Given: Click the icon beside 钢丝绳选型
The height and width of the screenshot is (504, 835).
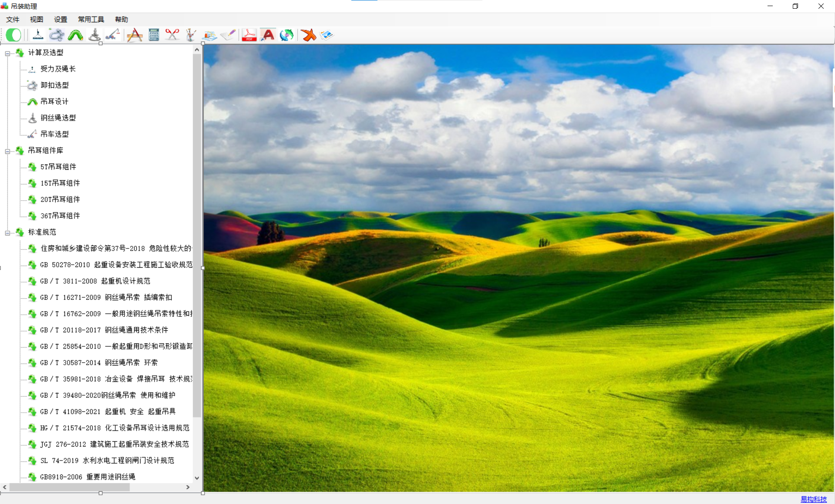Looking at the screenshot, I should pos(32,118).
